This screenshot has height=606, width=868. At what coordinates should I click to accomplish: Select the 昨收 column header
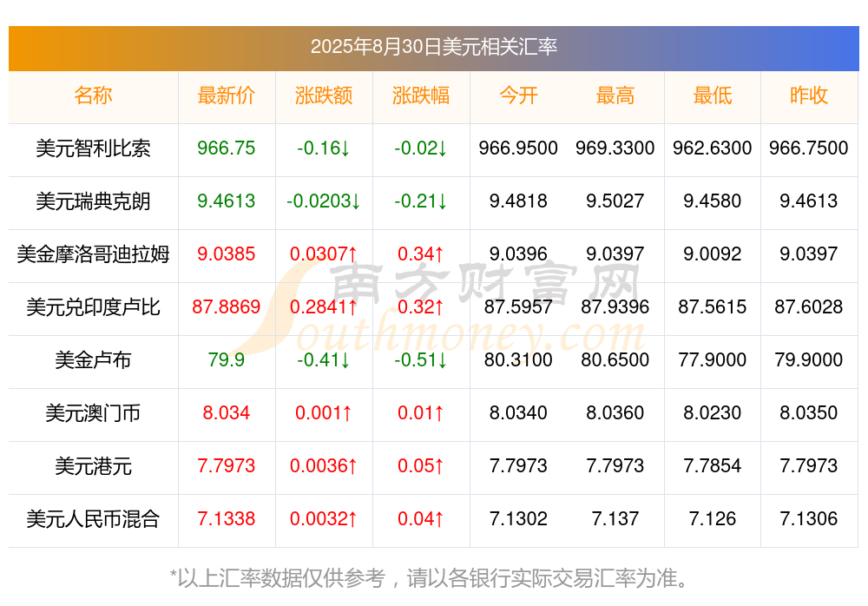[x=809, y=96]
